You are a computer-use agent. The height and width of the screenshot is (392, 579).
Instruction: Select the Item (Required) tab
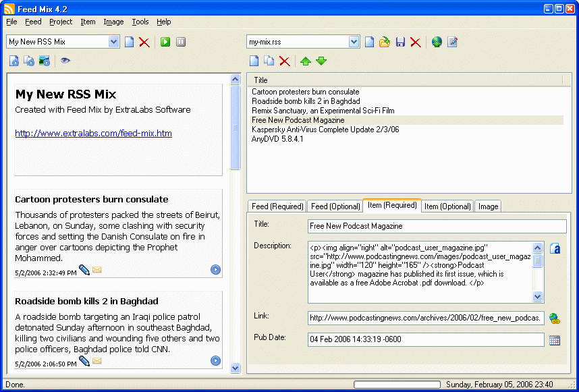tap(392, 205)
